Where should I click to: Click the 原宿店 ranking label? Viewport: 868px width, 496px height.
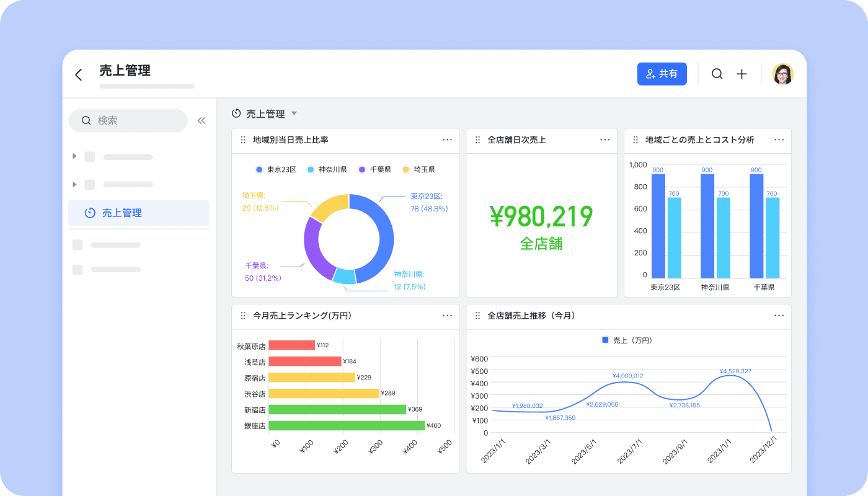pos(255,378)
